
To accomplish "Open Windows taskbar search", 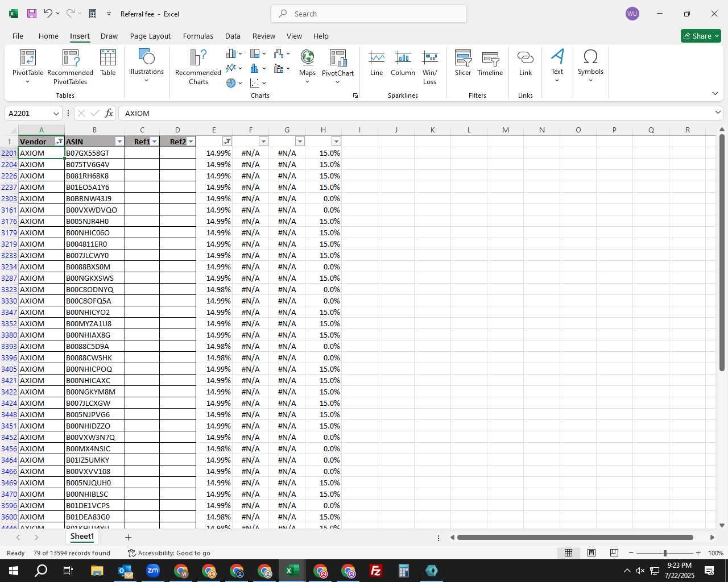I will (42, 571).
